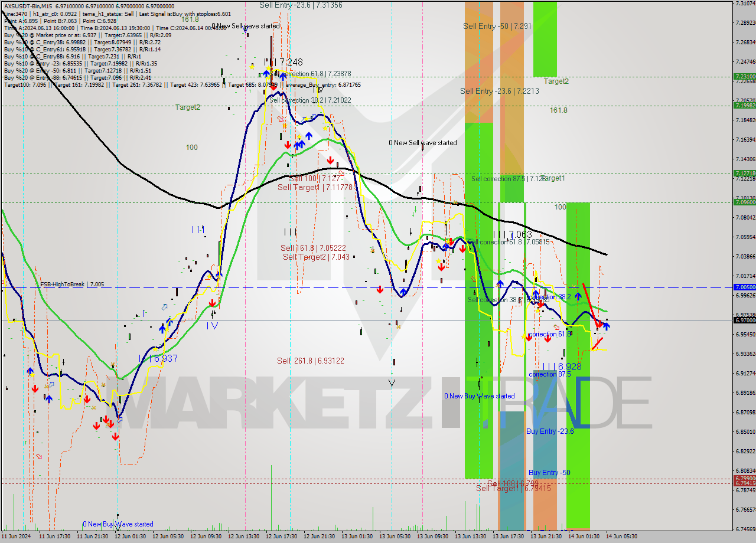Click the Sell 261.8 | 6.93122 label

tap(311, 361)
